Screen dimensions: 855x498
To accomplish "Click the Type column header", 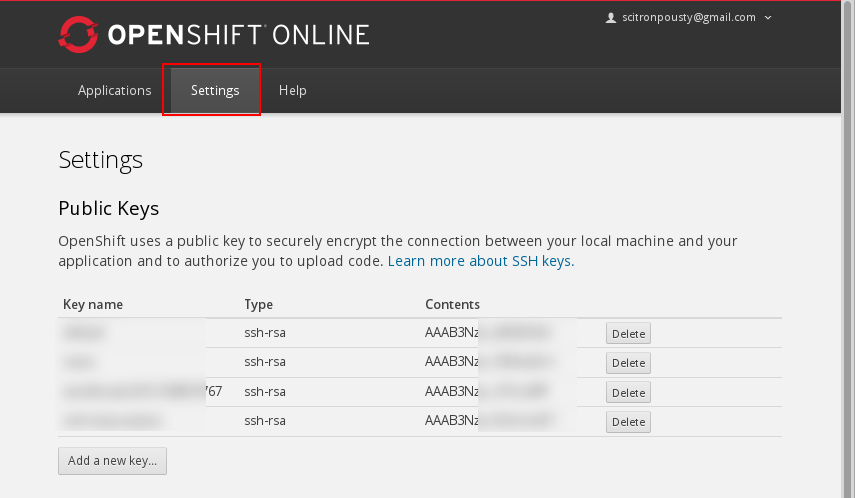I will [258, 304].
